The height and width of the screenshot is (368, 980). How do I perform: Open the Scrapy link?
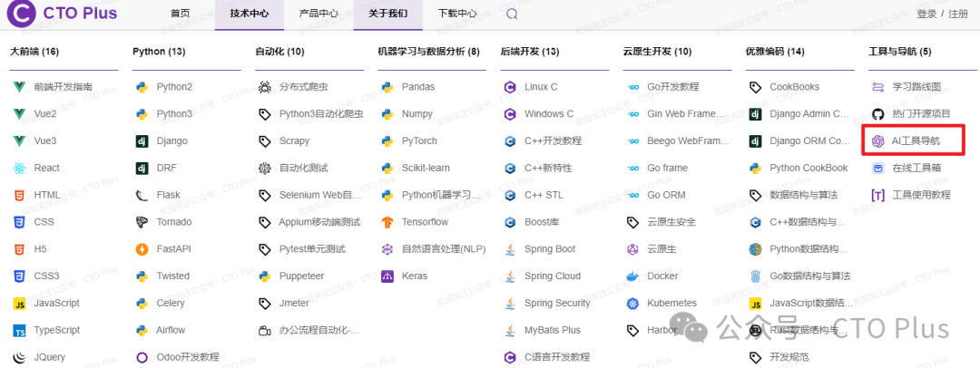[x=294, y=141]
